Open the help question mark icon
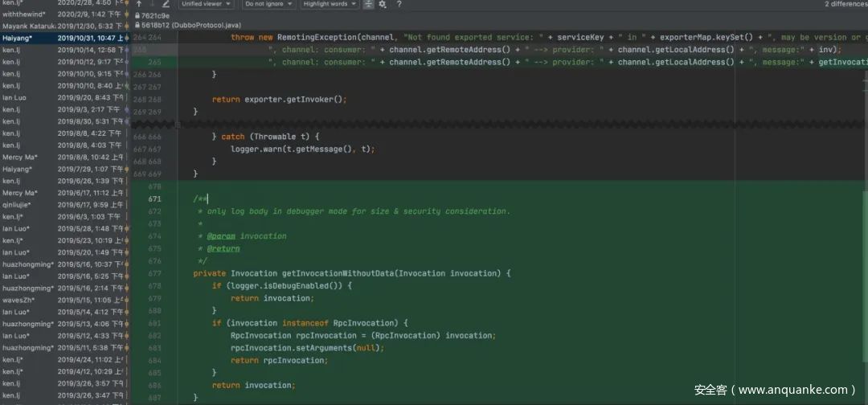This screenshot has height=405, width=868. (x=399, y=4)
